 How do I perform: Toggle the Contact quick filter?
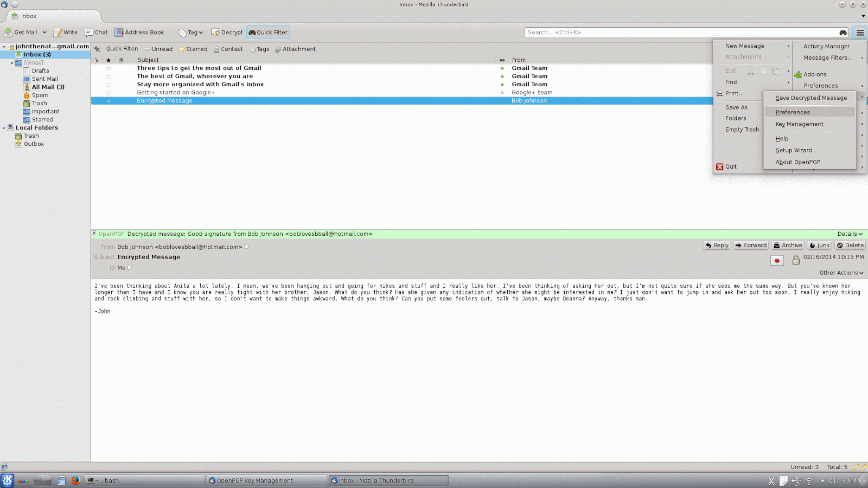pyautogui.click(x=228, y=49)
